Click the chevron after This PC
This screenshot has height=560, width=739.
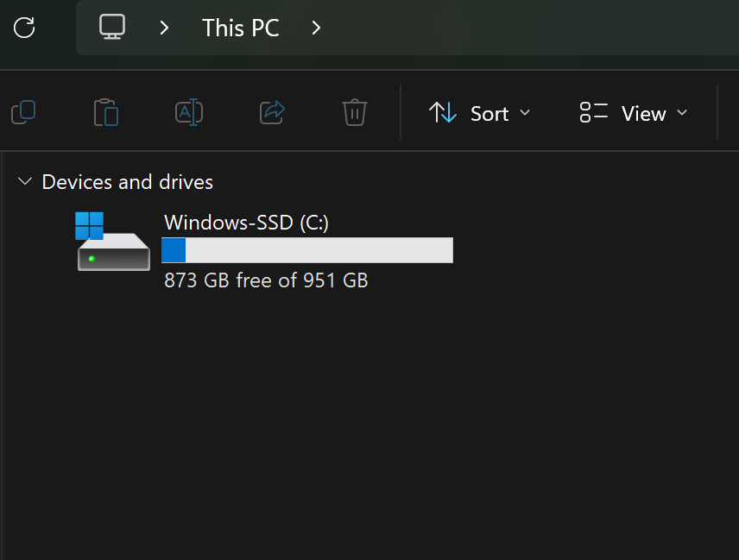click(x=316, y=28)
